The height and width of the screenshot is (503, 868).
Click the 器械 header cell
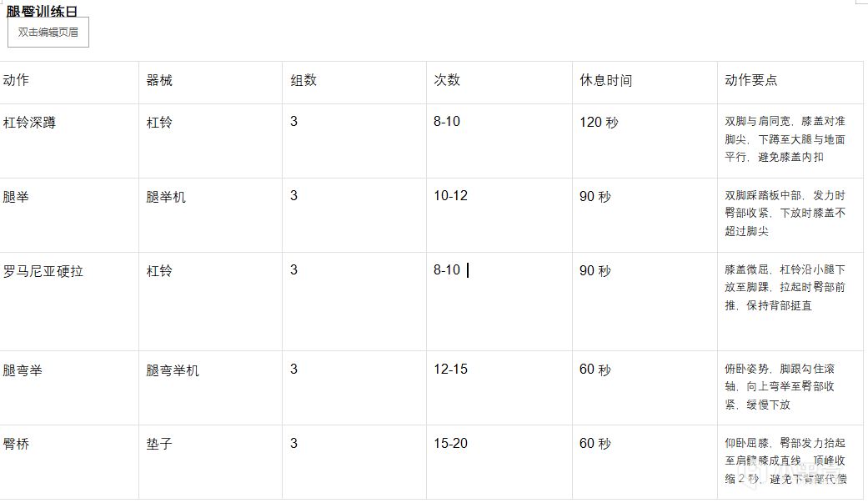tap(159, 81)
